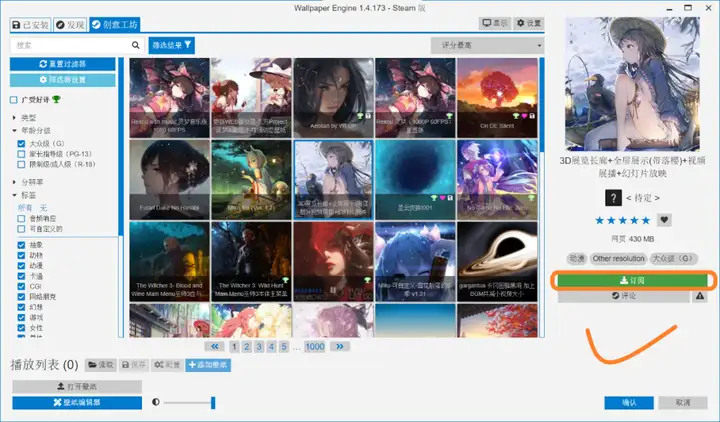Select Aeolian wallpaper thumbnail
720x422 pixels.
tap(333, 98)
